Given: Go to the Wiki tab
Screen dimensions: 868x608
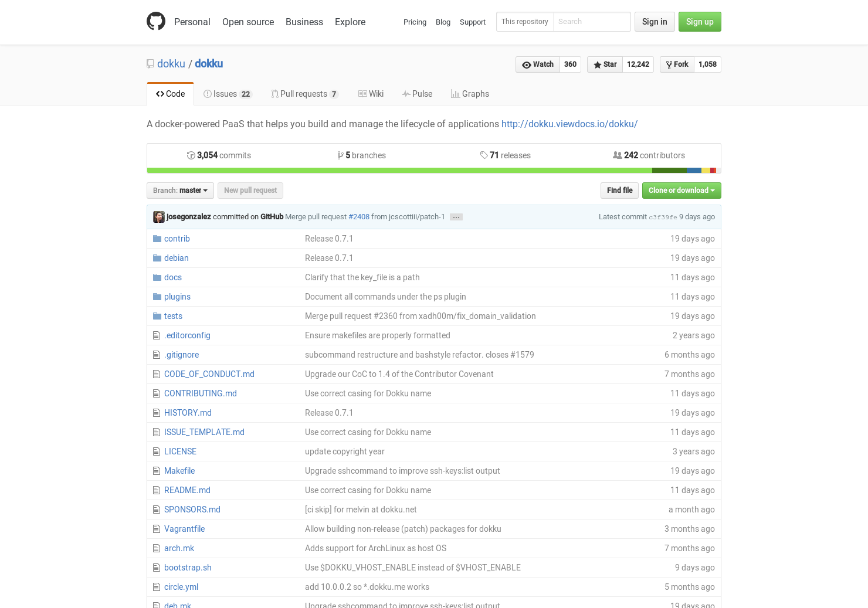Looking at the screenshot, I should 371,94.
